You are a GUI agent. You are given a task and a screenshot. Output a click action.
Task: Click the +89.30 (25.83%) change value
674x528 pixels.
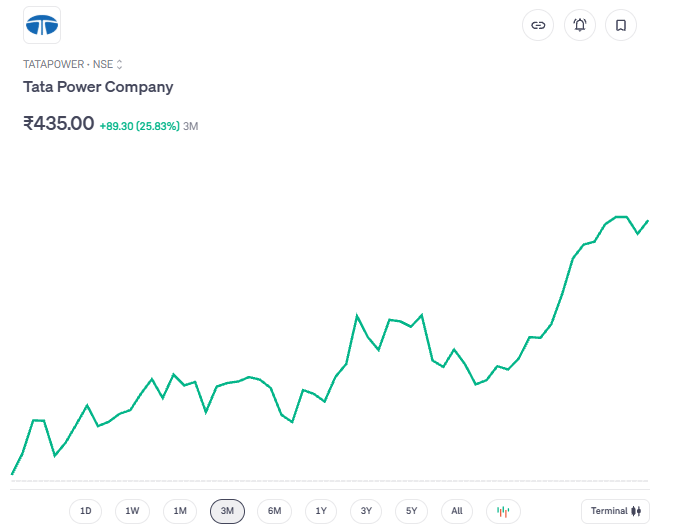coord(139,126)
